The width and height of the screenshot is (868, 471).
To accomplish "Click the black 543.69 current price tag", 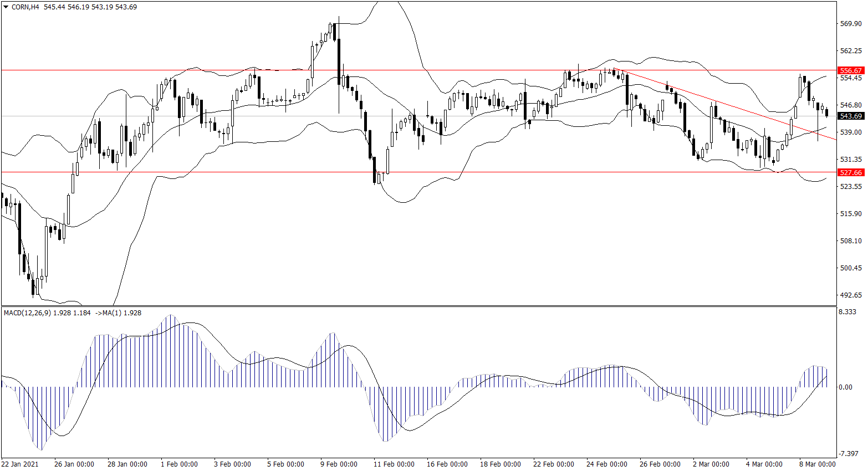I will click(850, 116).
